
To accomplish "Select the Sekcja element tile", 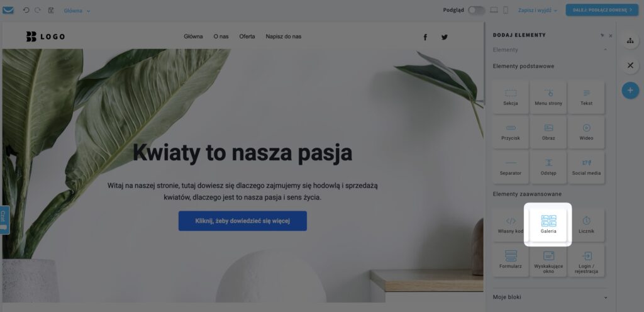I will [511, 97].
